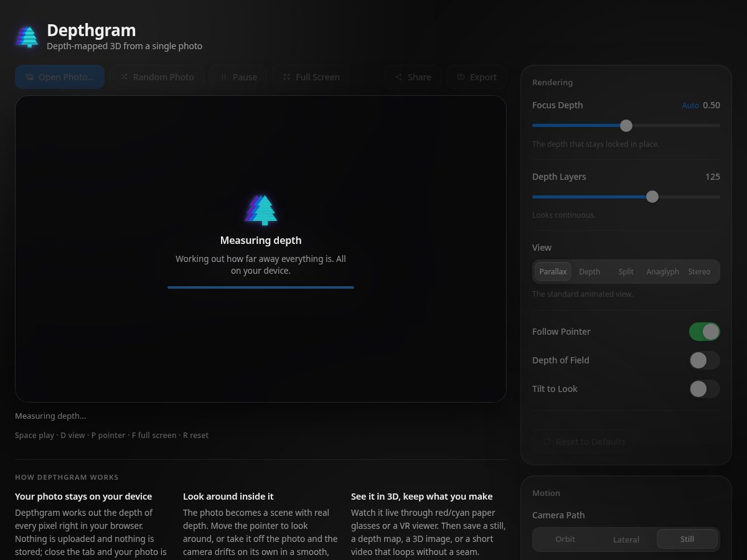Viewport: 747px width, 560px height.
Task: Click the Depthgram tree logo in header
Action: point(27,37)
